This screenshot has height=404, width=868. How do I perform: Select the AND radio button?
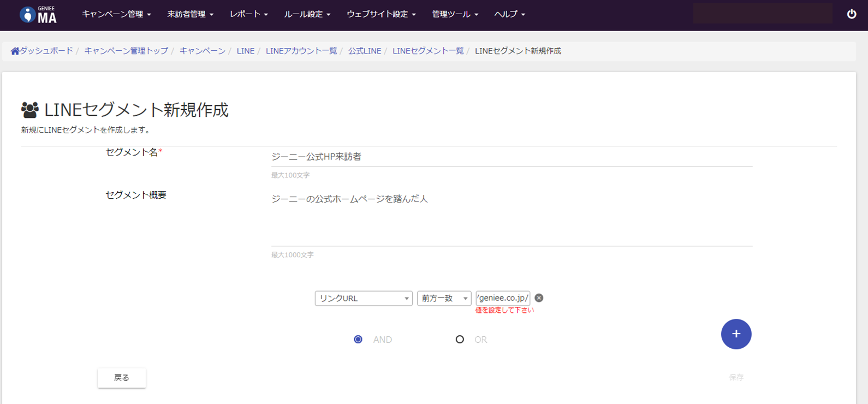[x=358, y=340]
